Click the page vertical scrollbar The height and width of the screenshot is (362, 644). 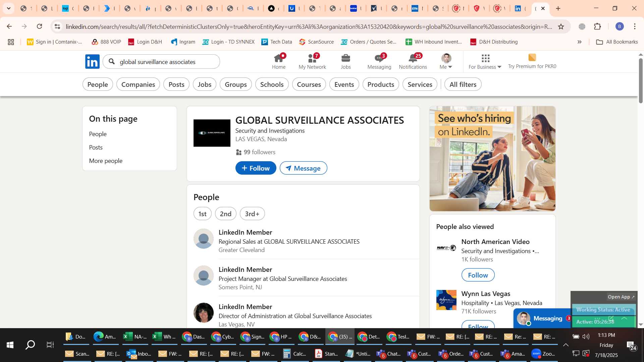pos(641,81)
